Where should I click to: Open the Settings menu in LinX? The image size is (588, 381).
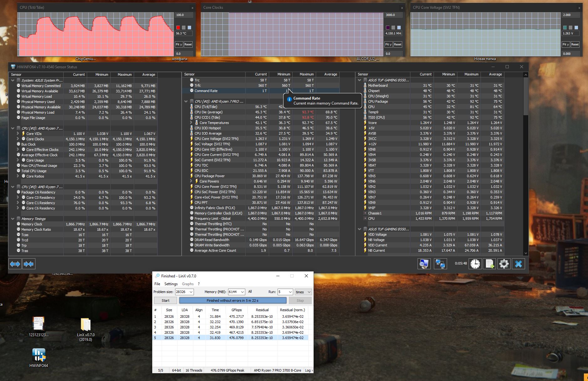171,284
